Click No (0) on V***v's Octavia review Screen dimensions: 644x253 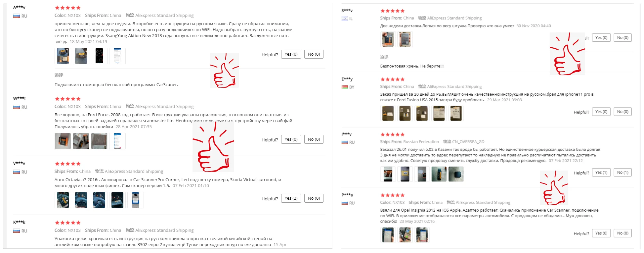pyautogui.click(x=314, y=198)
